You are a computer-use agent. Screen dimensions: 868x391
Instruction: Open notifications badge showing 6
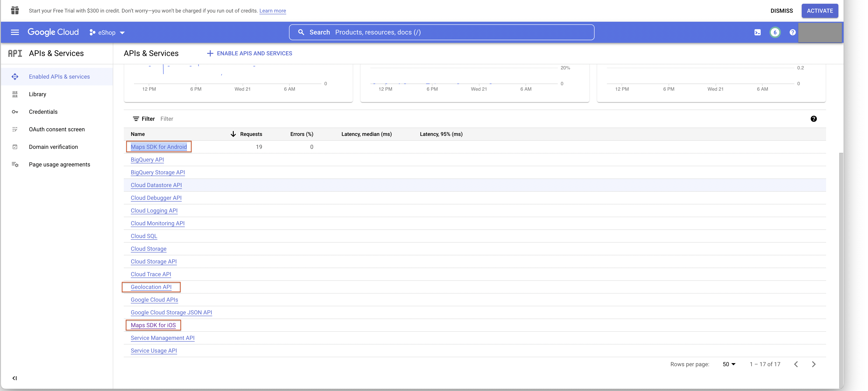pos(775,32)
